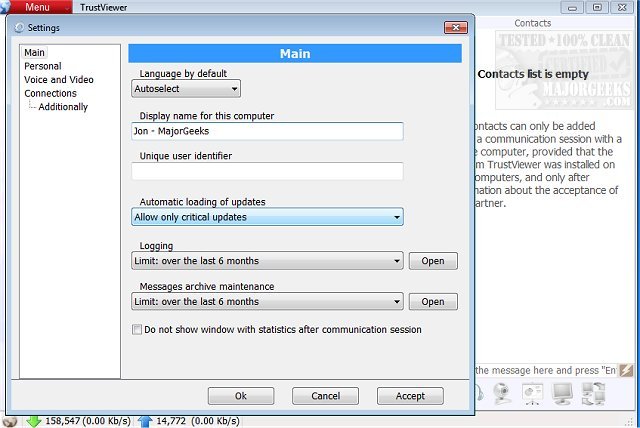
Task: Click the globe connection icon in status bar
Action: pos(10,421)
